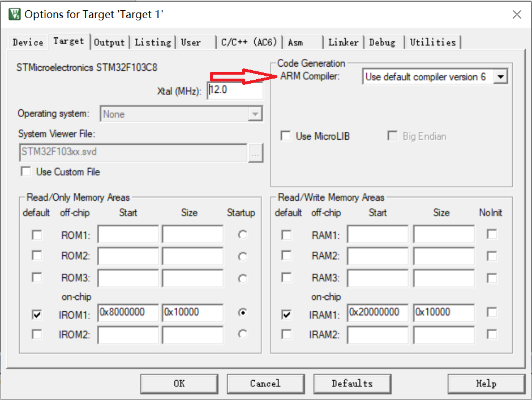Check the IROM2 default checkbox
The height and width of the screenshot is (400, 532).
[37, 334]
